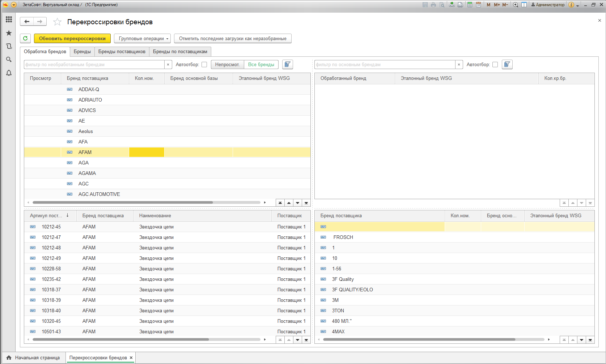Open the calculator icon in title bar
The height and width of the screenshot is (364, 606).
click(x=470, y=5)
